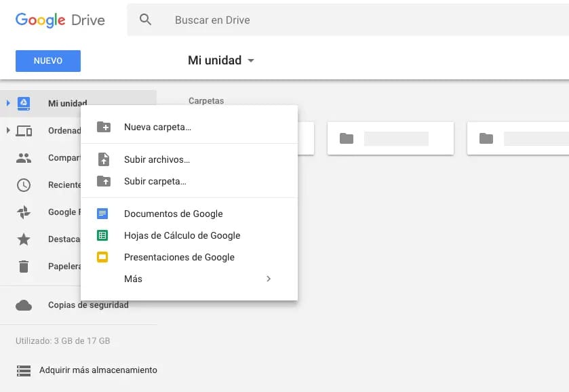Click Adquirir más almacenamiento link
Image resolution: width=569 pixels, height=392 pixels.
tap(98, 370)
